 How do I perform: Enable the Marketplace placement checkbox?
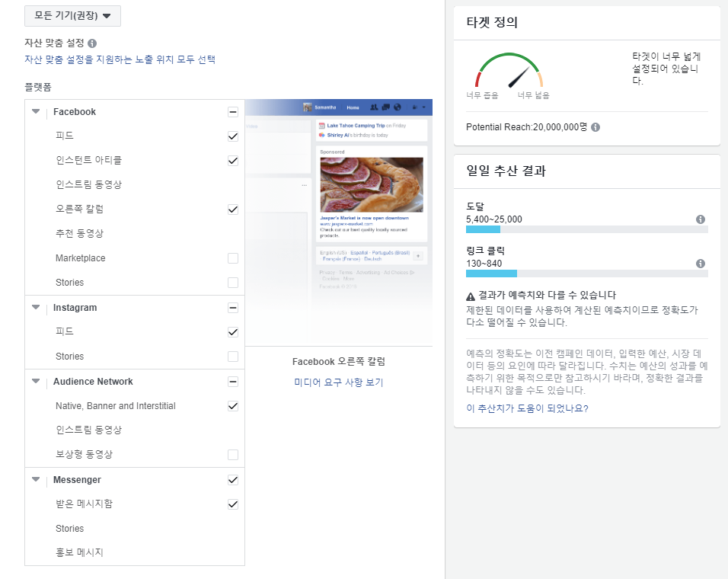(233, 258)
